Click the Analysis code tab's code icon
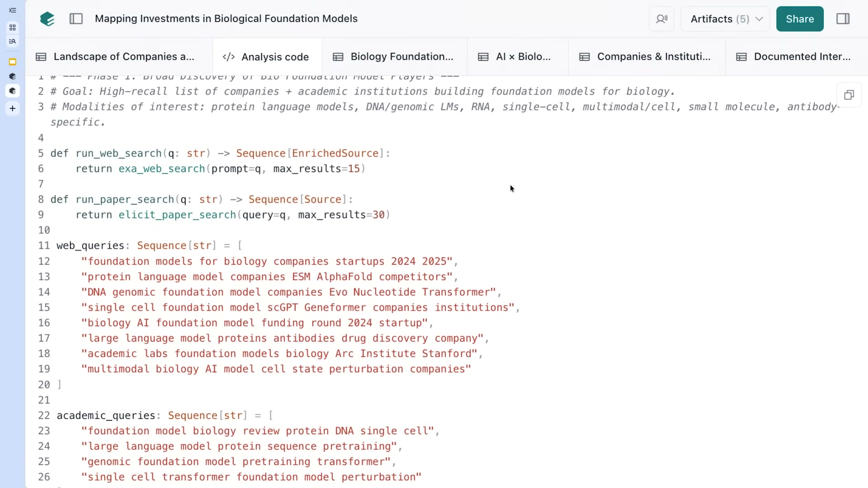868x488 pixels. coord(229,57)
